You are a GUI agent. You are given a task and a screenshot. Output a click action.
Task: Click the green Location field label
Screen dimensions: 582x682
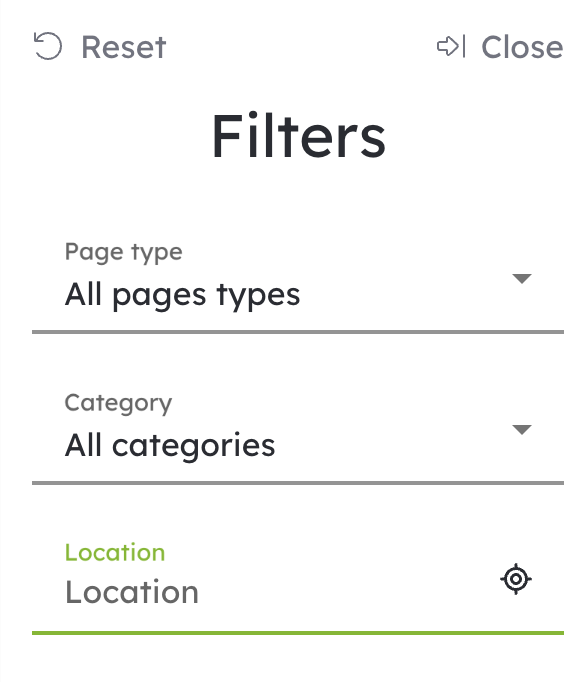coord(115,552)
